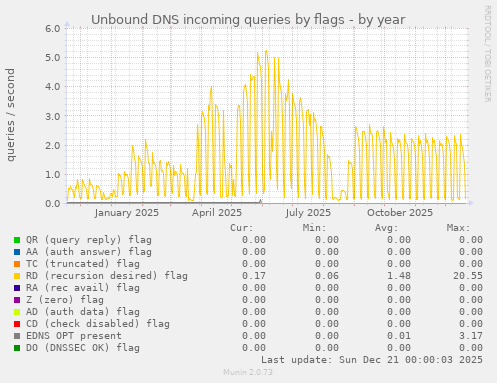Viewport: 497px width, 383px height.
Task: Select the 'AA (auth answer) flag' label
Action: (89, 252)
